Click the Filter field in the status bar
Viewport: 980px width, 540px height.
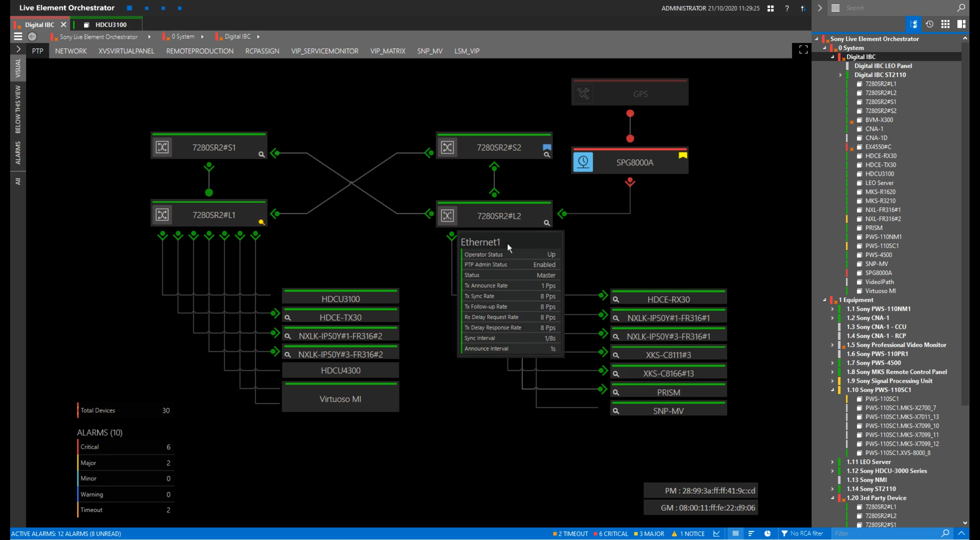(885, 533)
